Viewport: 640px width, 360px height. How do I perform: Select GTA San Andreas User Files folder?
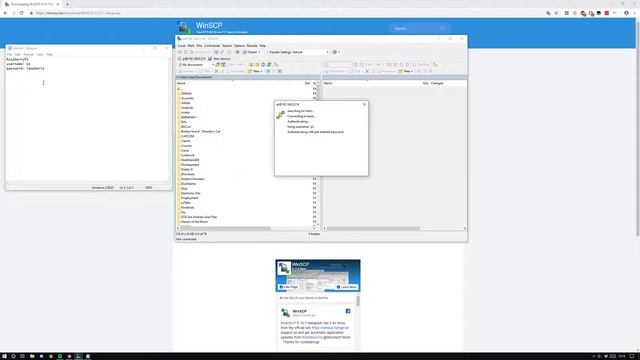coord(199,217)
